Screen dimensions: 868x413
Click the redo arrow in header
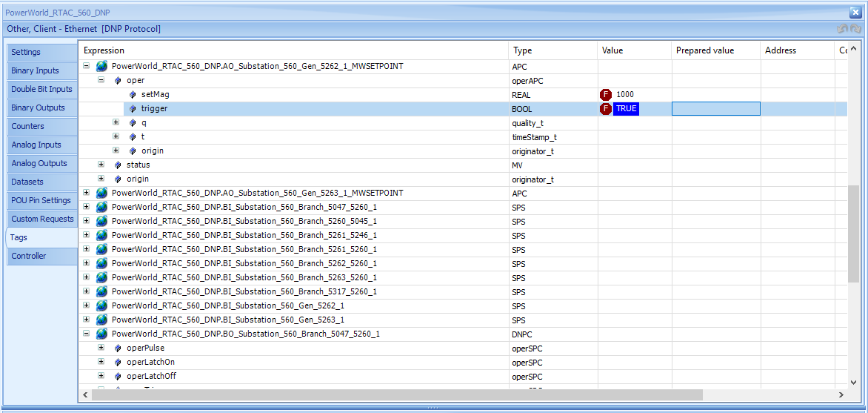click(x=855, y=29)
